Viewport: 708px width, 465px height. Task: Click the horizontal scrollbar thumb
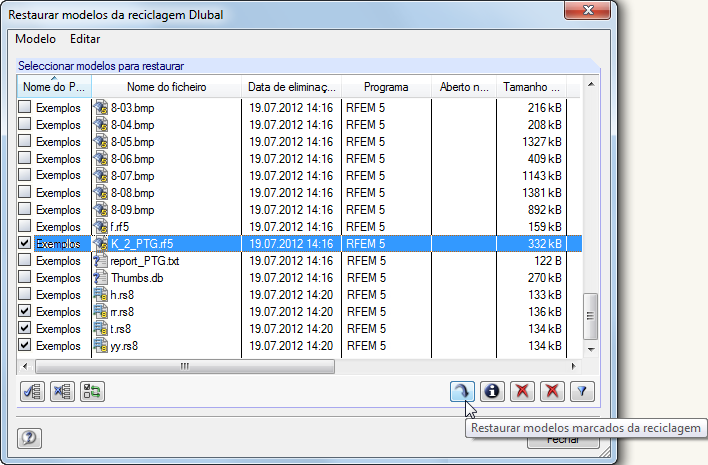click(x=185, y=366)
